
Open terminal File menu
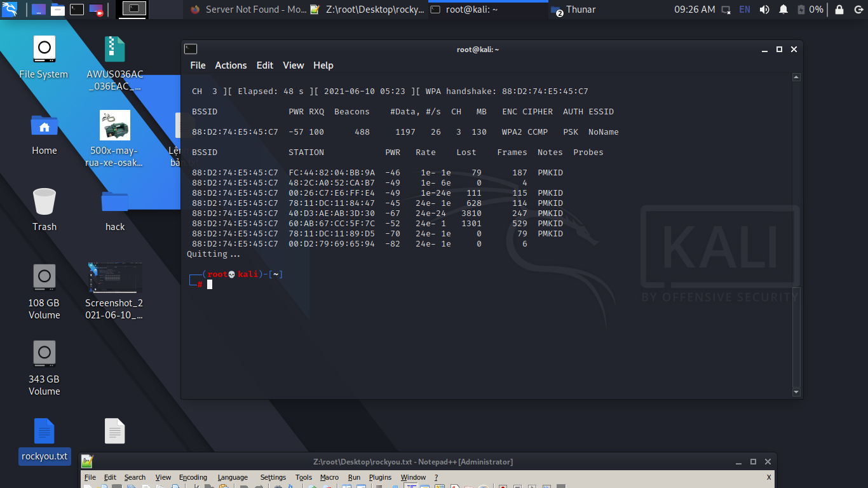point(198,65)
